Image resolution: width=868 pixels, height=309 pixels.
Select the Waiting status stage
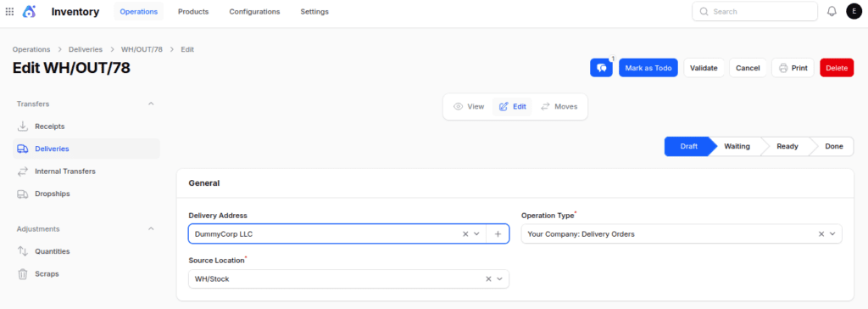(x=737, y=147)
